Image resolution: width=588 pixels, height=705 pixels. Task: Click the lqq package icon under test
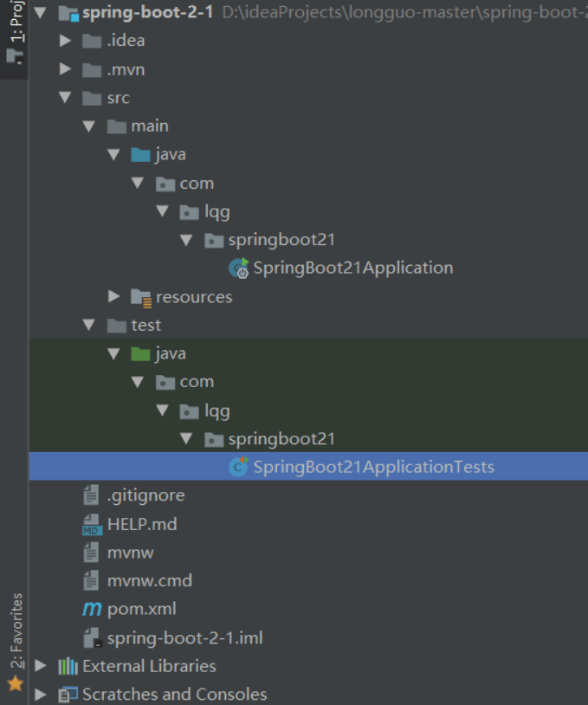tap(190, 411)
